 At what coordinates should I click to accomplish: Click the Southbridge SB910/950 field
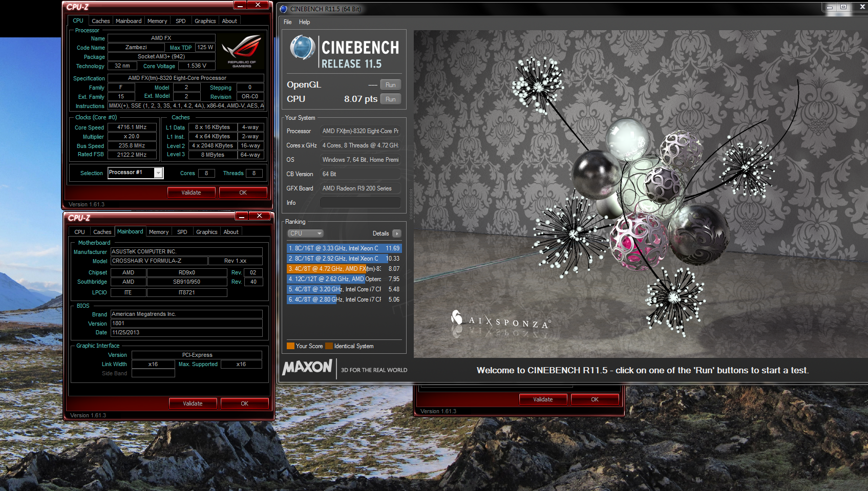point(187,282)
